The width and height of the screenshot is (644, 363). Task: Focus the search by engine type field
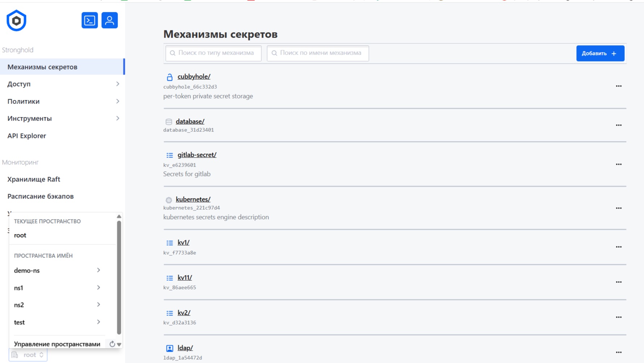[x=214, y=53]
